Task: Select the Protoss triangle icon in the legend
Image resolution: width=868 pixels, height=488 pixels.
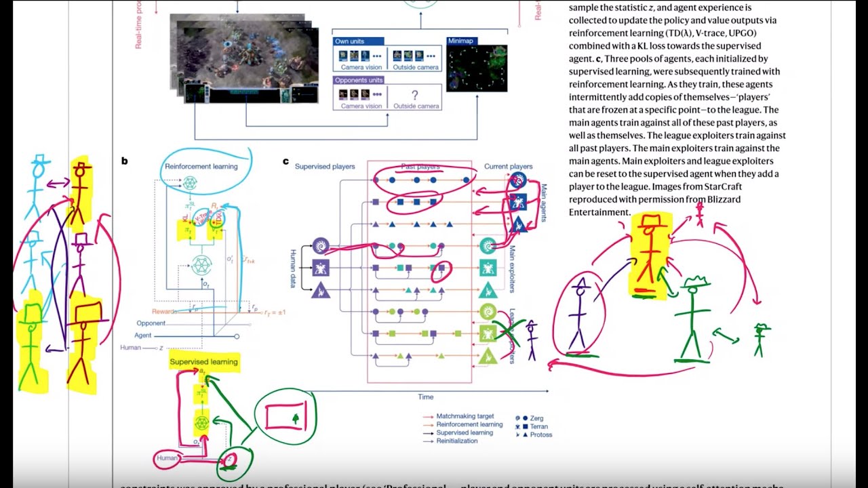Action: (525, 434)
